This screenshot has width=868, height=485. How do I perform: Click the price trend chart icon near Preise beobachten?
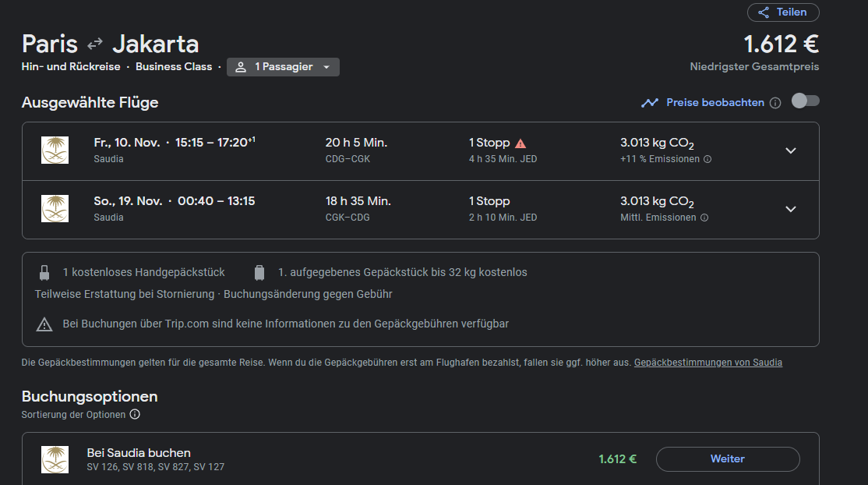[x=650, y=102]
